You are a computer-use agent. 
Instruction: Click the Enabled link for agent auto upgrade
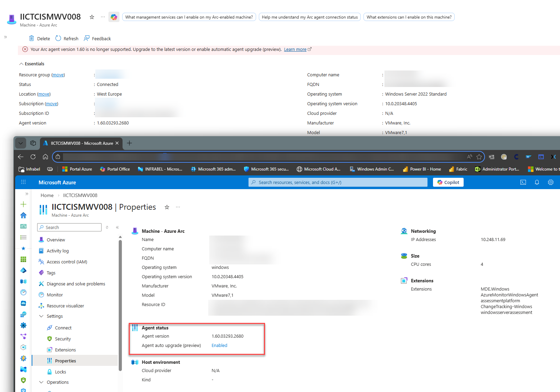tap(219, 345)
